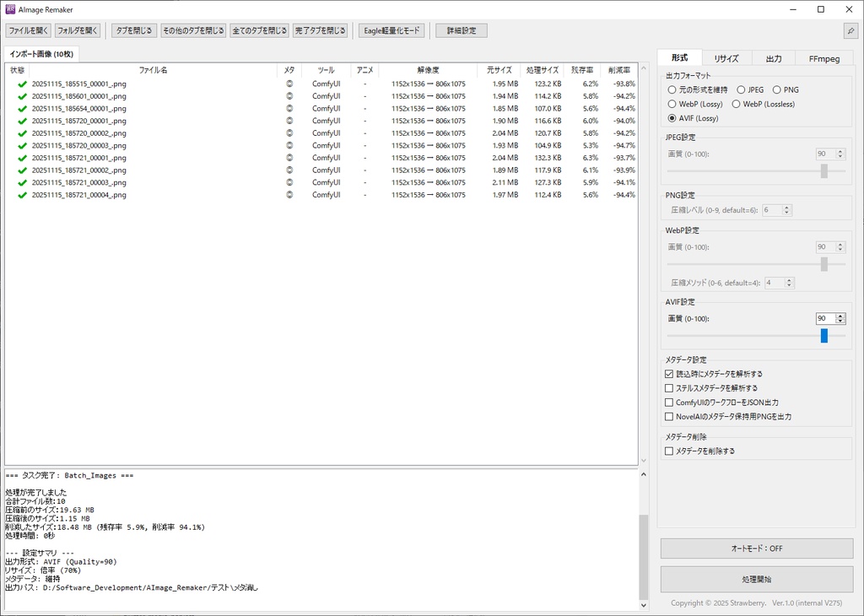Open a folder via フォルダを開く
Image resolution: width=864 pixels, height=616 pixels.
78,30
